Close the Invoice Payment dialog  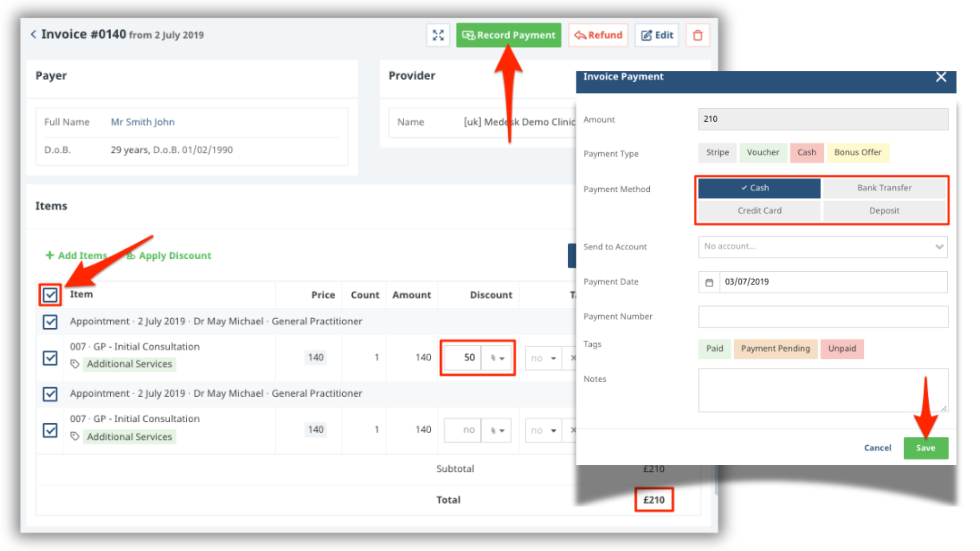point(942,77)
